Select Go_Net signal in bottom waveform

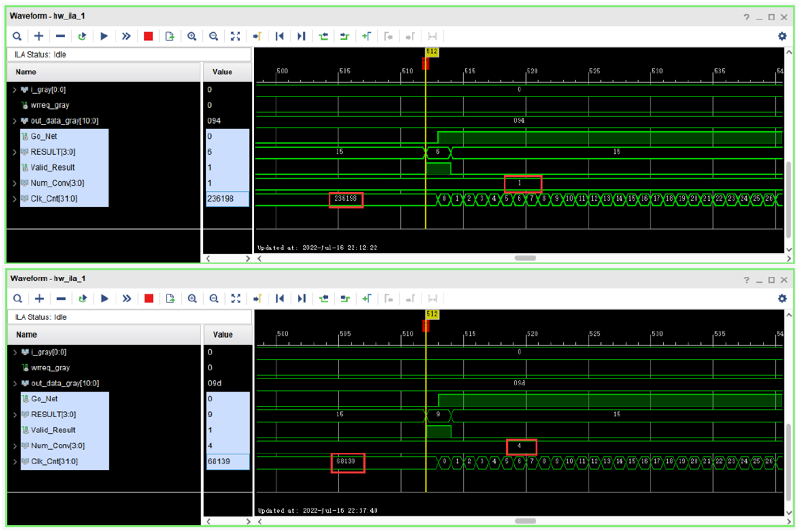[x=45, y=399]
